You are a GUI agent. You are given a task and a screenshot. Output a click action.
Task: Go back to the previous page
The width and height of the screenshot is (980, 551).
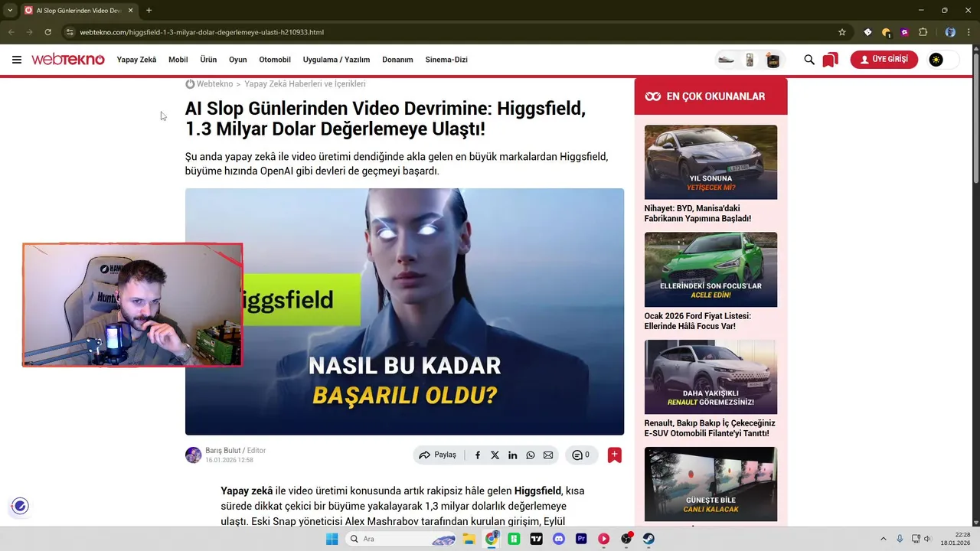[11, 32]
